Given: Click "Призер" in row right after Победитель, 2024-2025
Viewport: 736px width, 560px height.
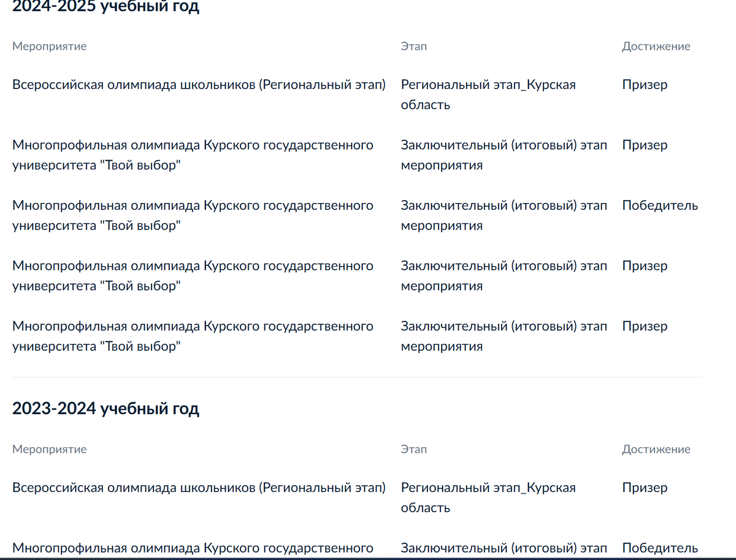Looking at the screenshot, I should pyautogui.click(x=645, y=266).
